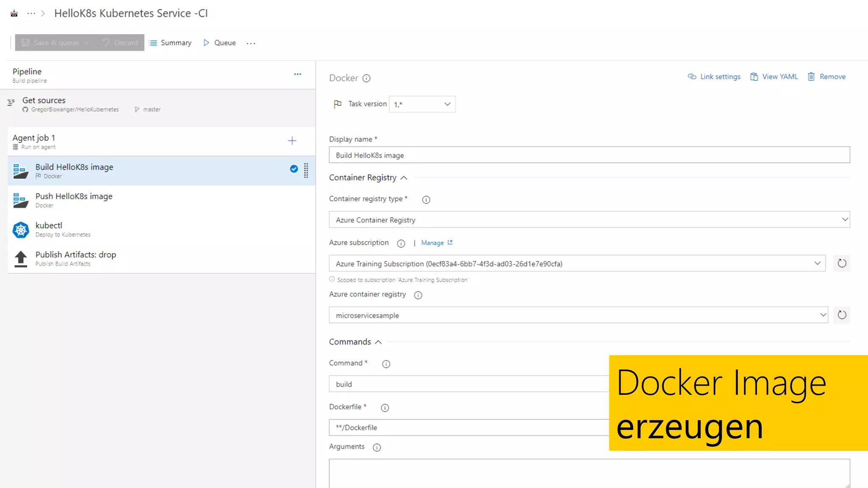The image size is (868, 488).
Task: Queue a new build
Action: (220, 43)
